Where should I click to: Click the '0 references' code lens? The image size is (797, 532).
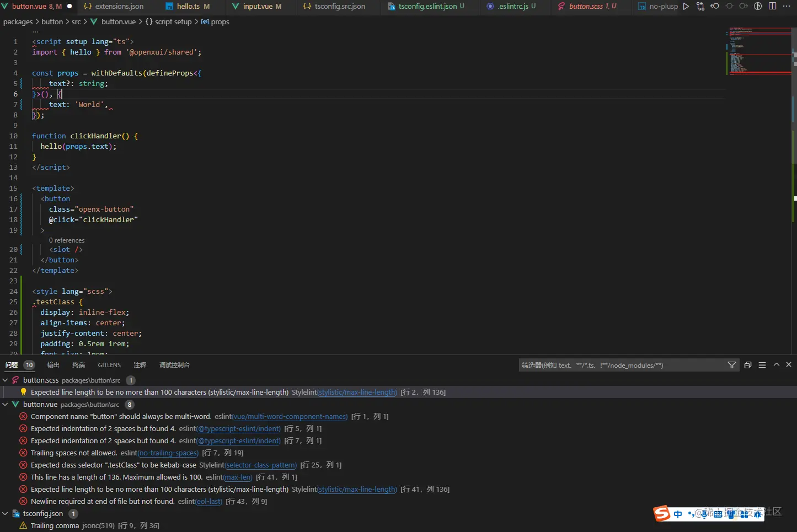click(x=67, y=240)
